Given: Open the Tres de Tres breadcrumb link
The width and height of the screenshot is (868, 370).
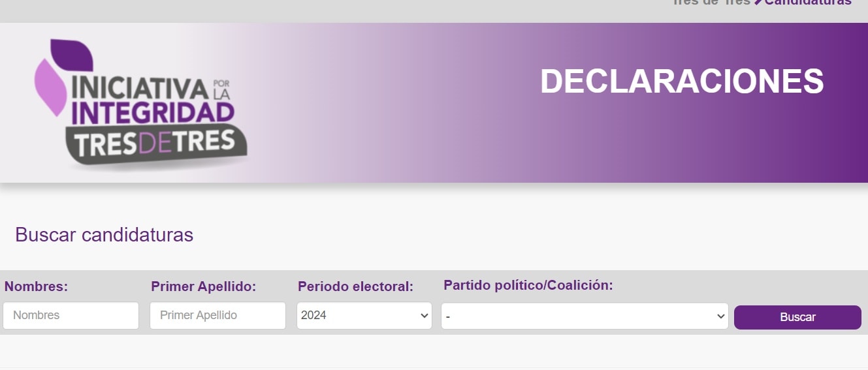Looking at the screenshot, I should [x=711, y=2].
